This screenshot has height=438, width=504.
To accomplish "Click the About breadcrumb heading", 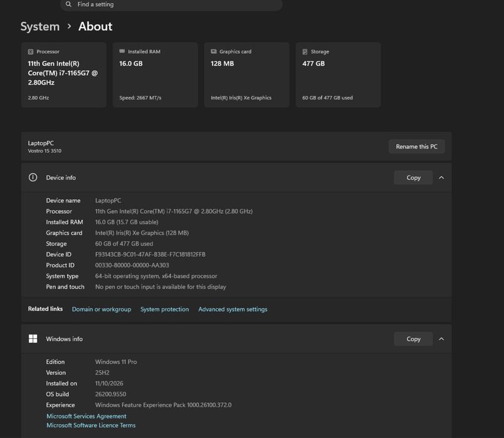I will 95,26.
